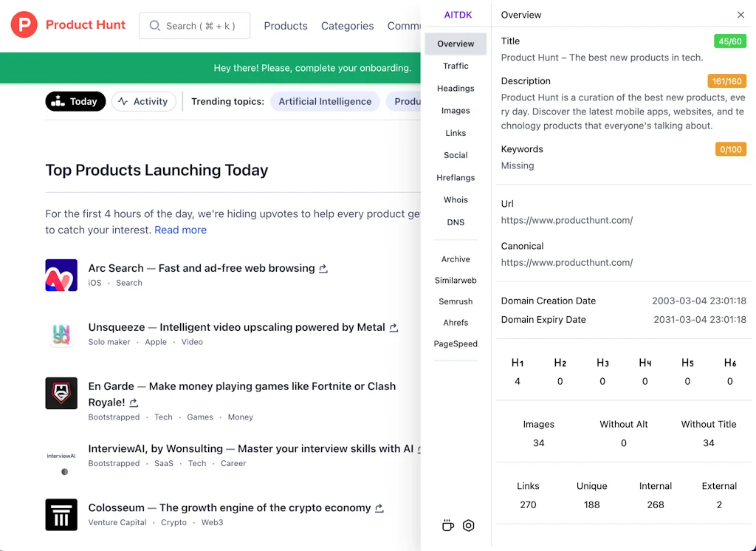The width and height of the screenshot is (756, 551).
Task: Select the Whois panel
Action: tap(456, 199)
